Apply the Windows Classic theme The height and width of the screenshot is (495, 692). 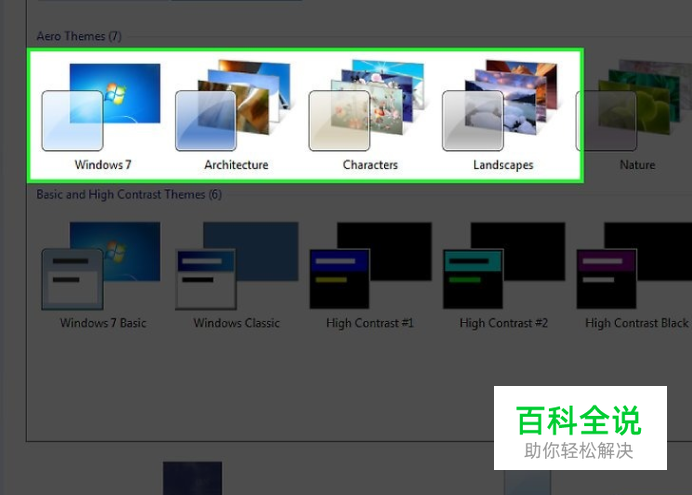(x=237, y=275)
